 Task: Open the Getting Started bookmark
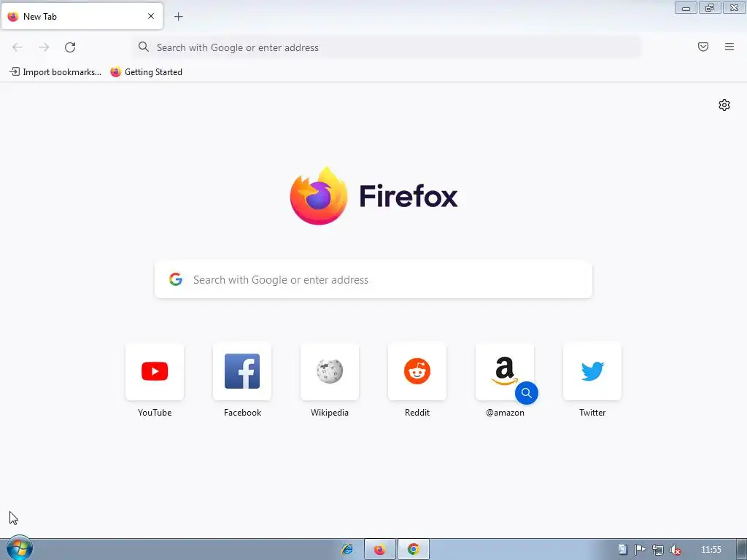(146, 72)
